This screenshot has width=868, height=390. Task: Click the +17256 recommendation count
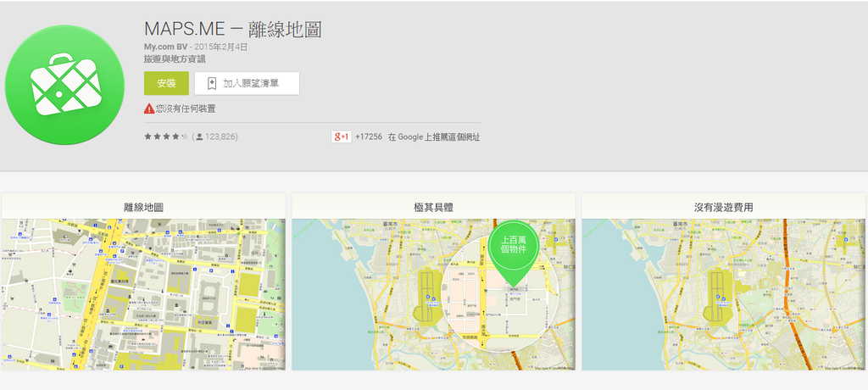(x=369, y=136)
